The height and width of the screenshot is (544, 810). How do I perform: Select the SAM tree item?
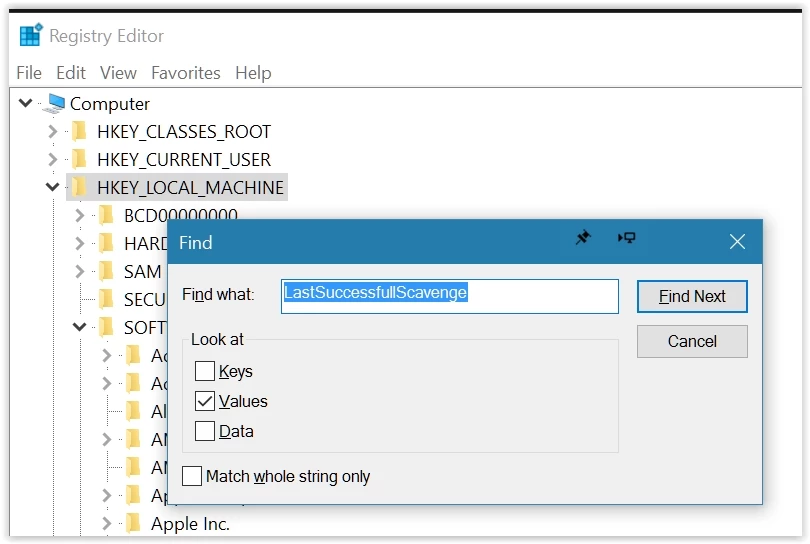coord(143,271)
